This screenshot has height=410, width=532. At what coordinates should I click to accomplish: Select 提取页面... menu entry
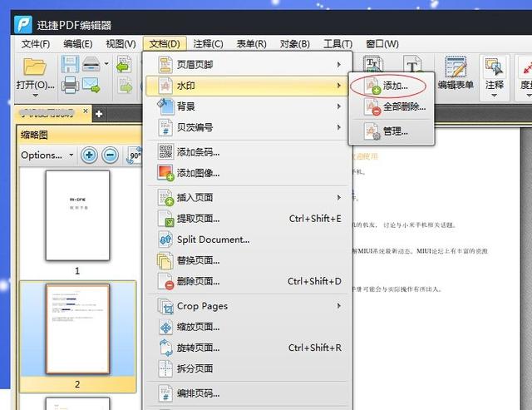tap(247, 219)
